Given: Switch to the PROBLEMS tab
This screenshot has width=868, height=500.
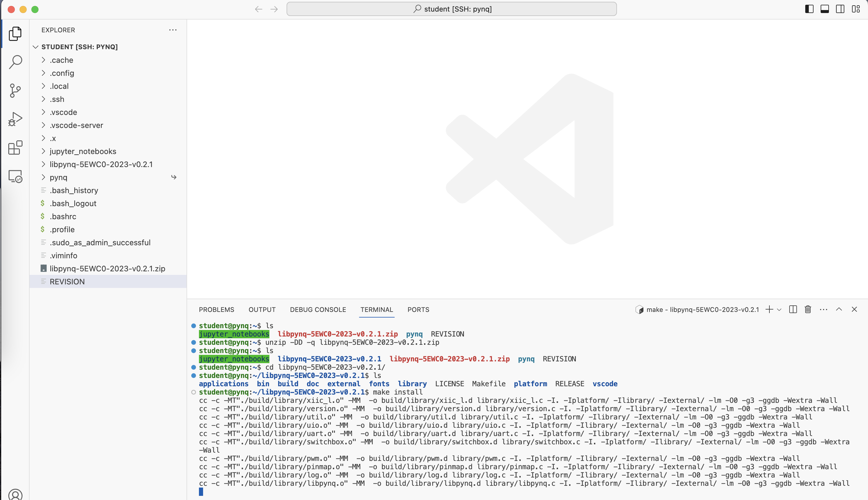Looking at the screenshot, I should pyautogui.click(x=217, y=310).
